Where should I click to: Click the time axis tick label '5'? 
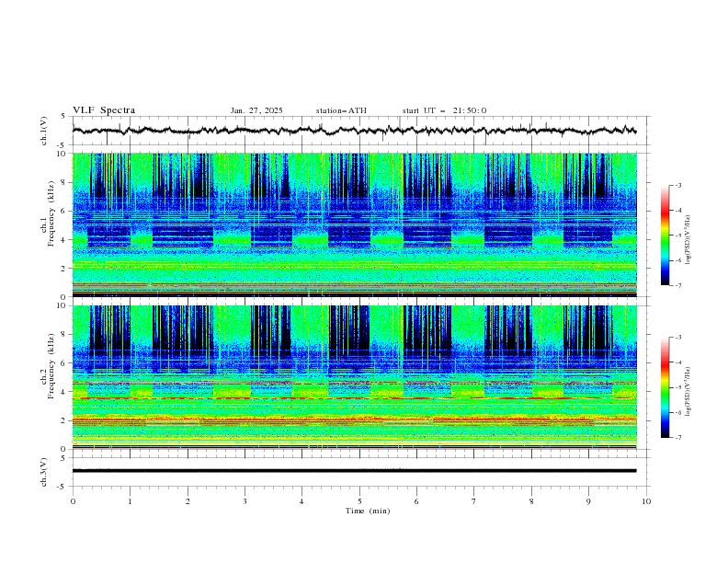[x=359, y=501]
